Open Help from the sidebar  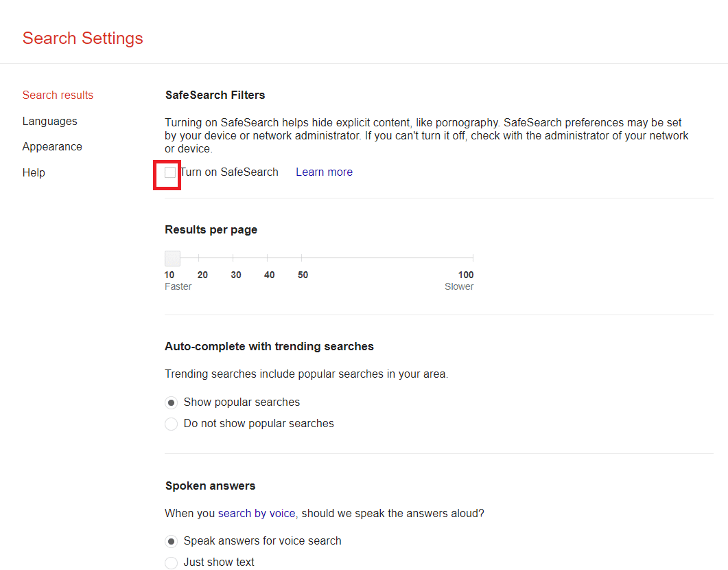[x=34, y=172]
